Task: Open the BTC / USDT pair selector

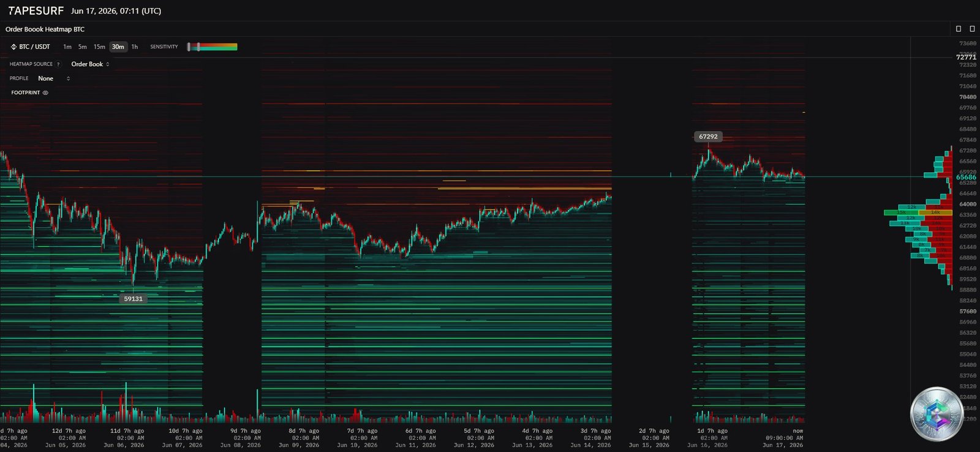Action: (30, 47)
